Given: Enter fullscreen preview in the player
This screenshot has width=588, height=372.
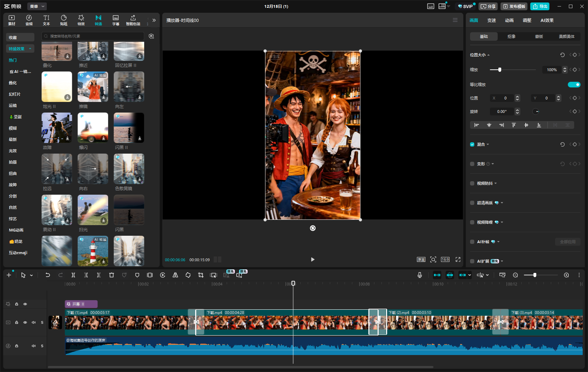Looking at the screenshot, I should [458, 259].
